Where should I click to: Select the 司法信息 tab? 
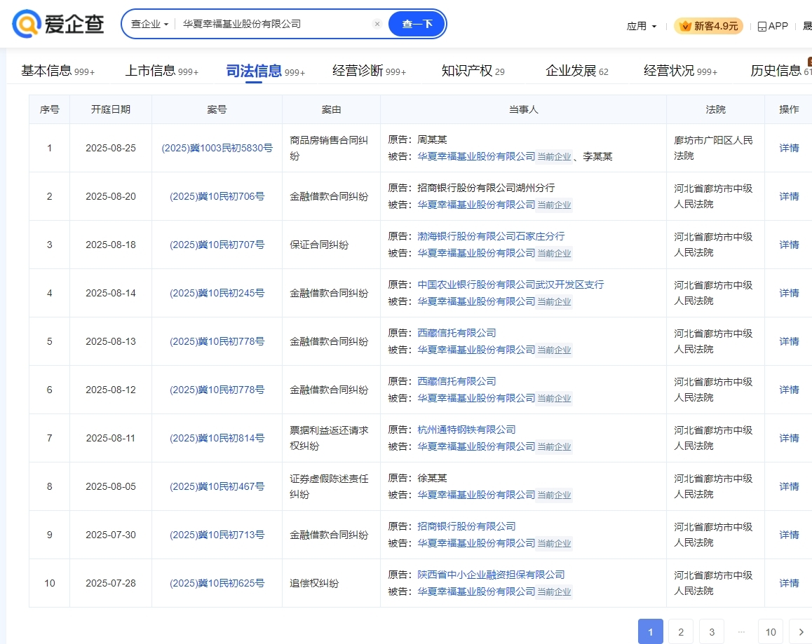coord(265,71)
